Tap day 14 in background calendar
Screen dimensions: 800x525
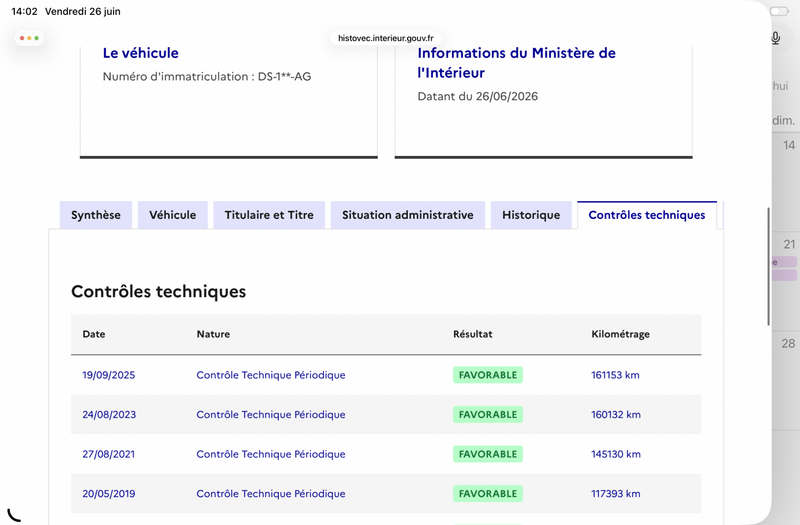point(789,145)
